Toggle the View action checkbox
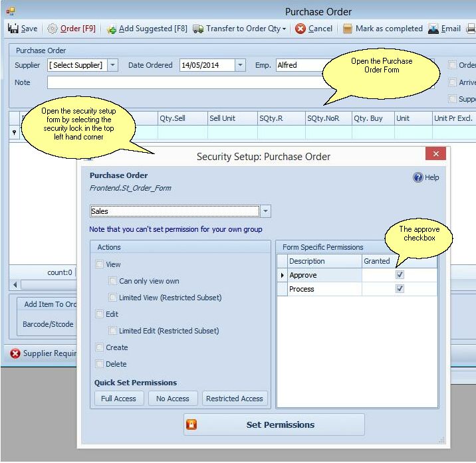Screen dimensions: 476x463 coord(99,264)
